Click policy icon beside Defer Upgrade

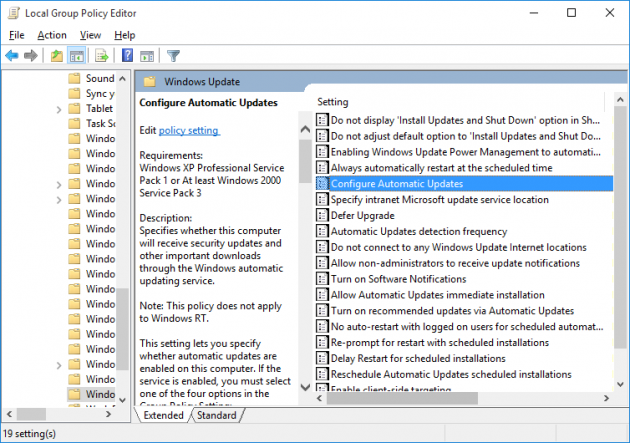point(322,215)
